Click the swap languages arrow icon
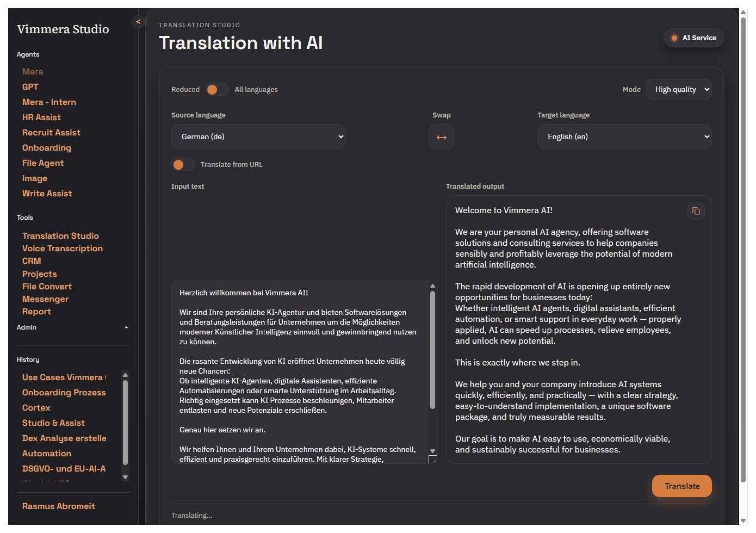 coord(441,137)
